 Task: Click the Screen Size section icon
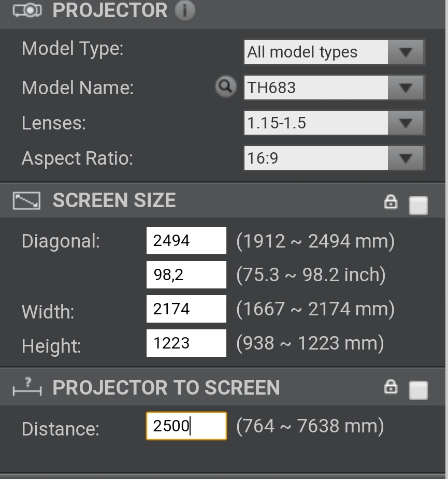[26, 201]
